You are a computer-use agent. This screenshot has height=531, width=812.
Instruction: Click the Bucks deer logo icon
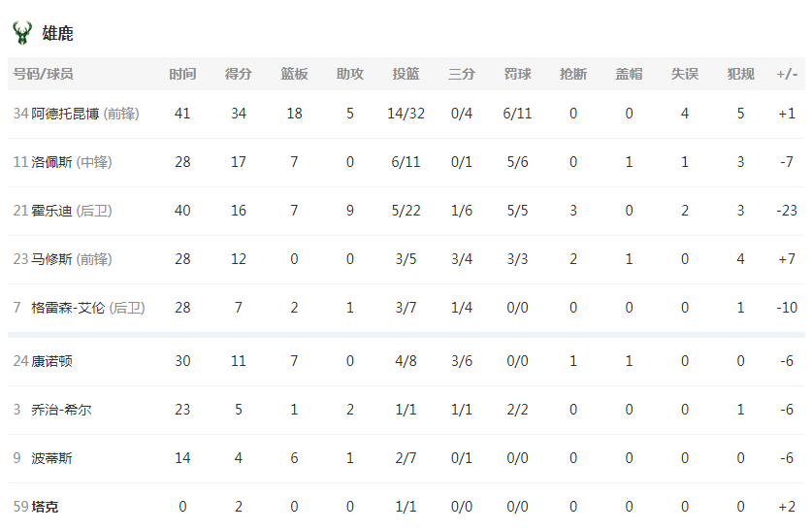(22, 33)
